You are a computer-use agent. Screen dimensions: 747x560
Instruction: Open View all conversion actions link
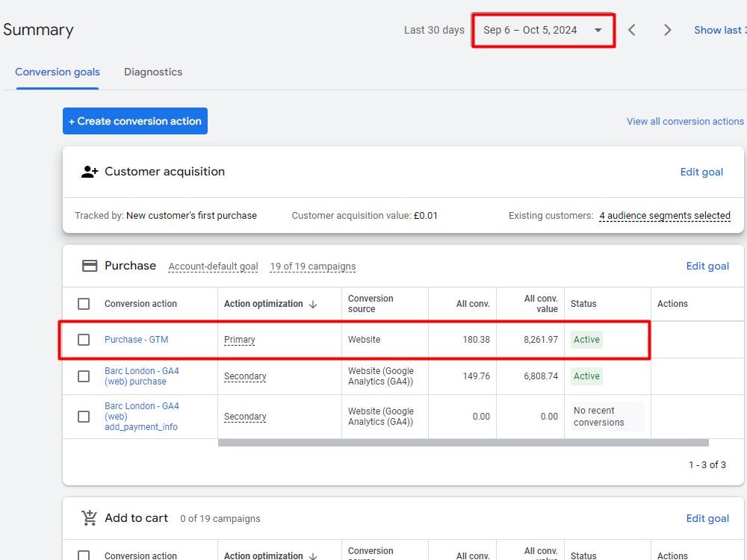point(685,122)
